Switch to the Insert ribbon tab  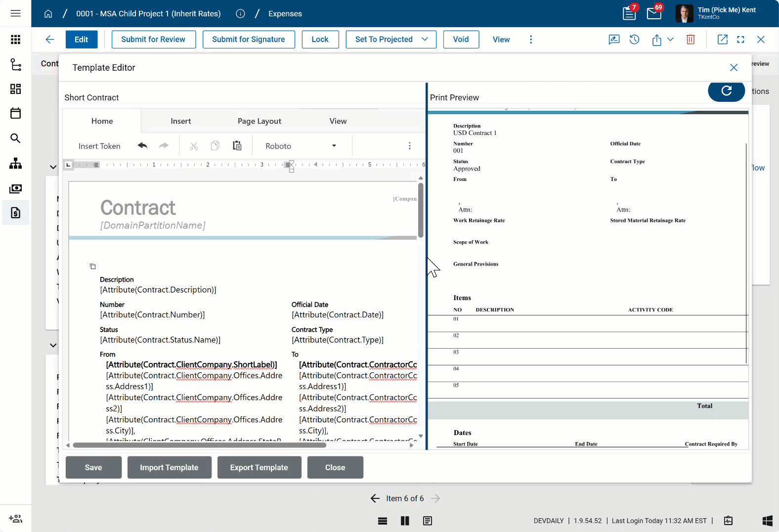coord(180,121)
